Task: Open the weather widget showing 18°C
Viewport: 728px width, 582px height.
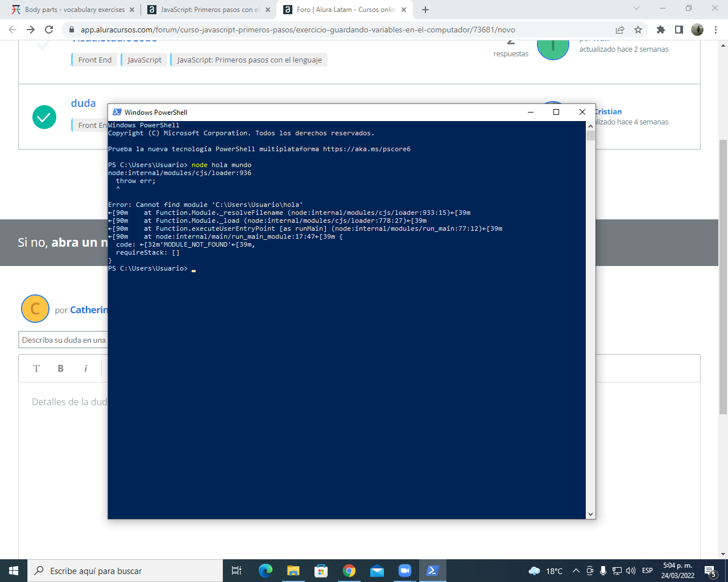Action: pyautogui.click(x=545, y=571)
